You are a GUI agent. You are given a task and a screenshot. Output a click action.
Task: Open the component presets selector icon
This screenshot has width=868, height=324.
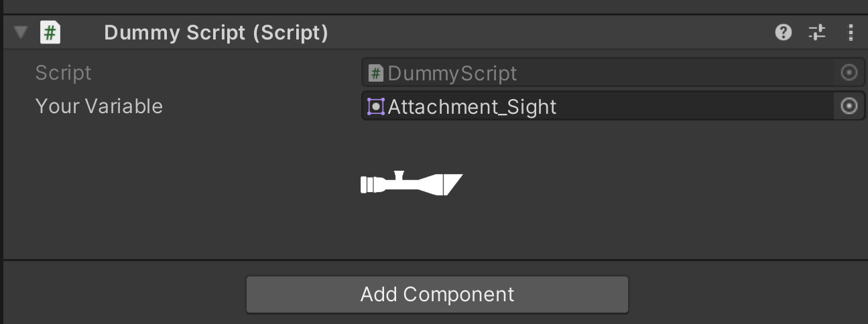(817, 32)
